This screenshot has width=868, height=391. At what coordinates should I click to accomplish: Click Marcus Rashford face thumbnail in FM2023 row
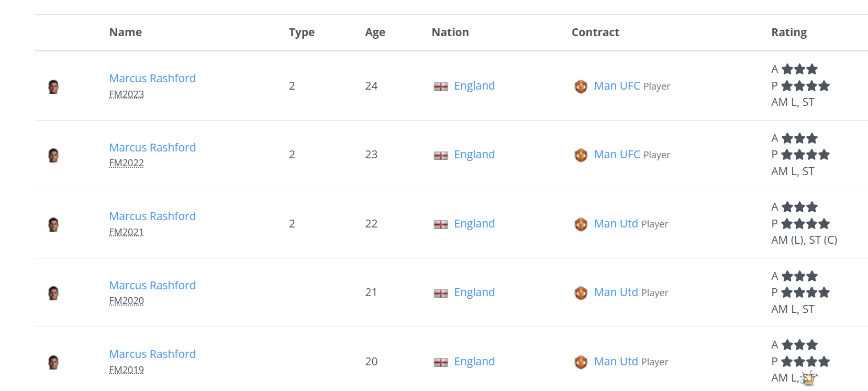(53, 86)
